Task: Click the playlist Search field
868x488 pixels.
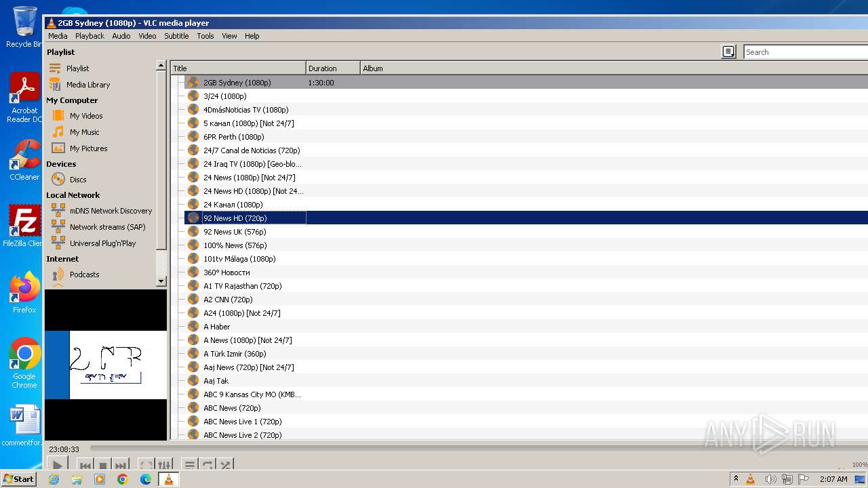Action: click(806, 52)
